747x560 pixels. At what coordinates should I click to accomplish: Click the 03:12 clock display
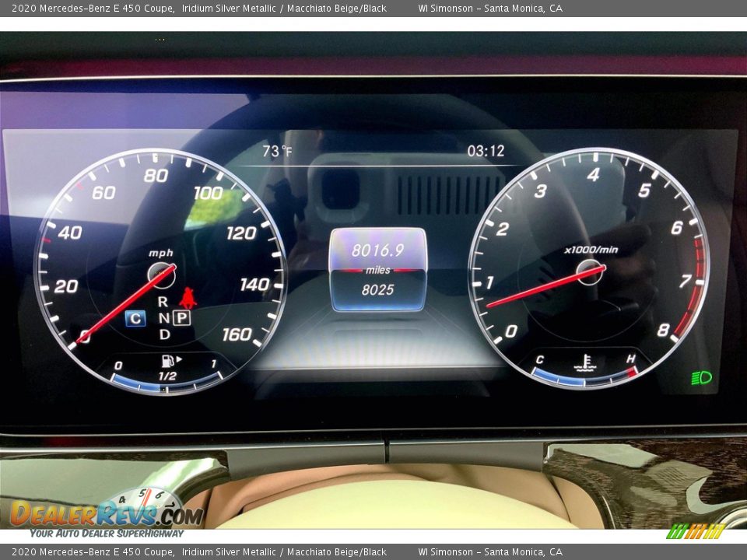[486, 152]
